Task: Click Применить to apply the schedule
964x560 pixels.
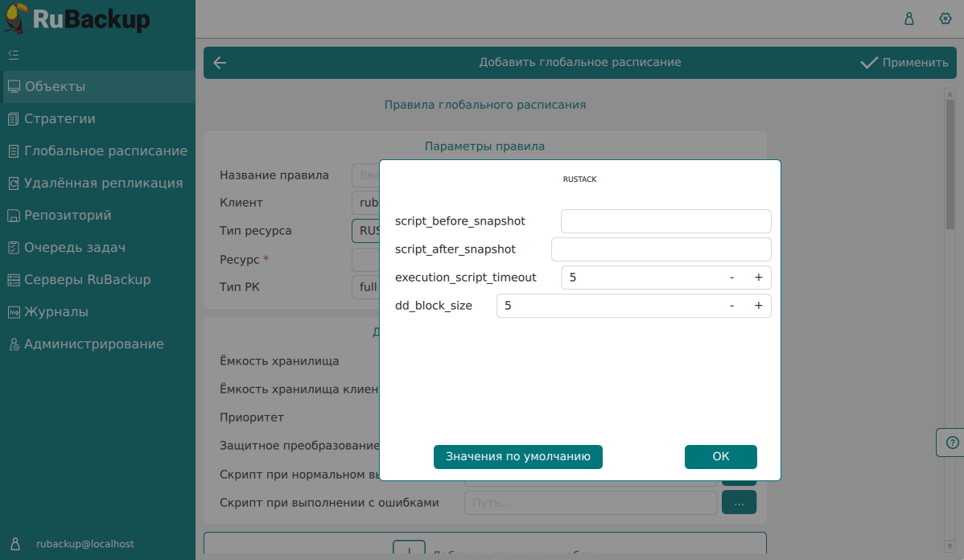Action: pos(904,63)
